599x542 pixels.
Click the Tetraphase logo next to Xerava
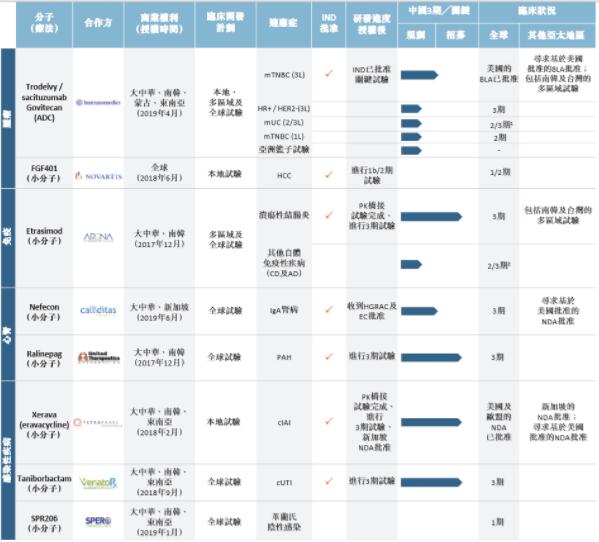(98, 422)
